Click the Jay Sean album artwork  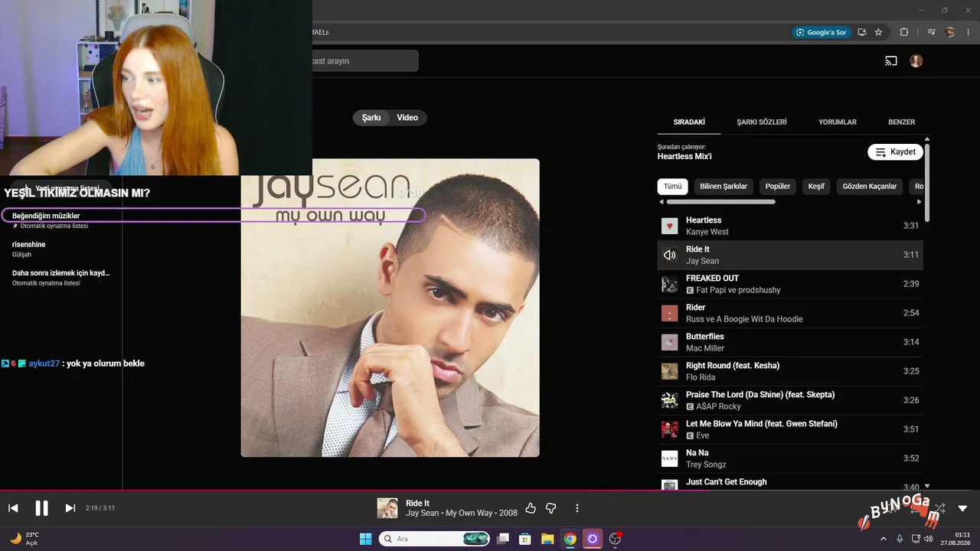point(390,308)
